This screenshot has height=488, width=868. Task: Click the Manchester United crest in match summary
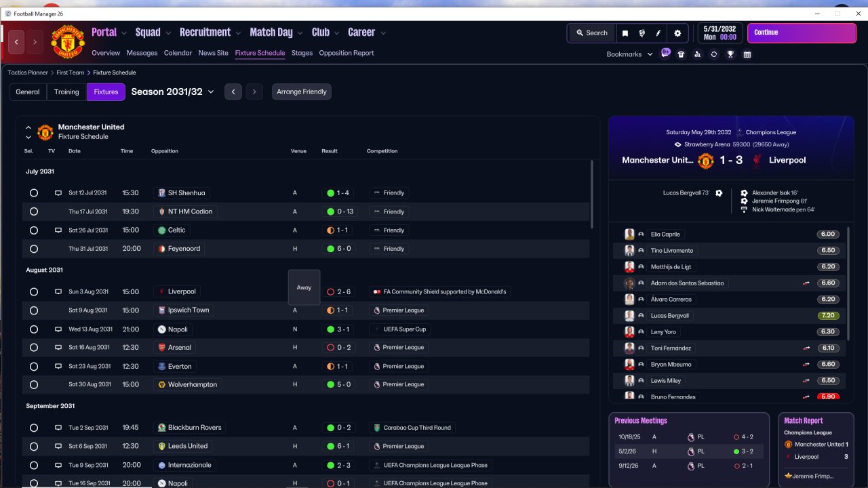(x=706, y=161)
